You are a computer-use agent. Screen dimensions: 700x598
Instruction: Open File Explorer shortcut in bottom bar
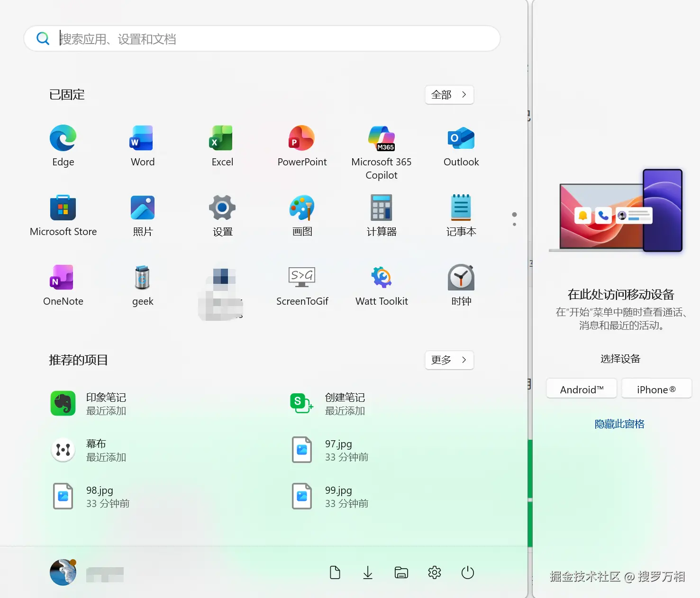[x=401, y=572]
